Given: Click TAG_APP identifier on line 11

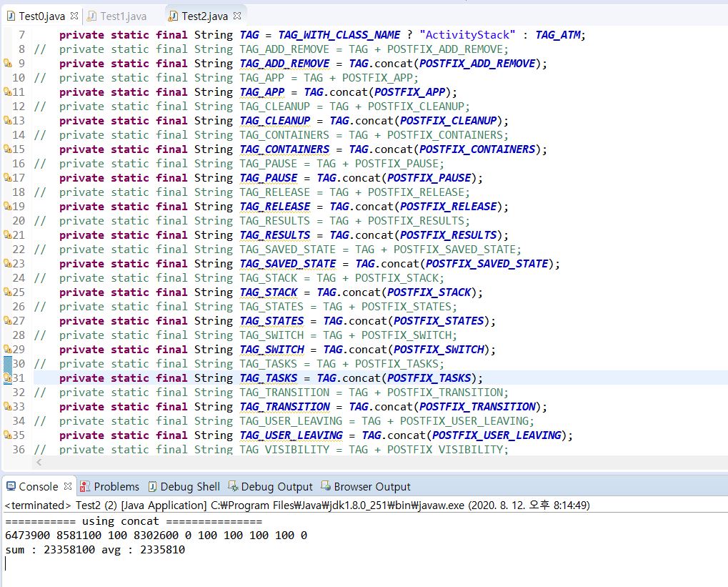Looking at the screenshot, I should (x=262, y=92).
